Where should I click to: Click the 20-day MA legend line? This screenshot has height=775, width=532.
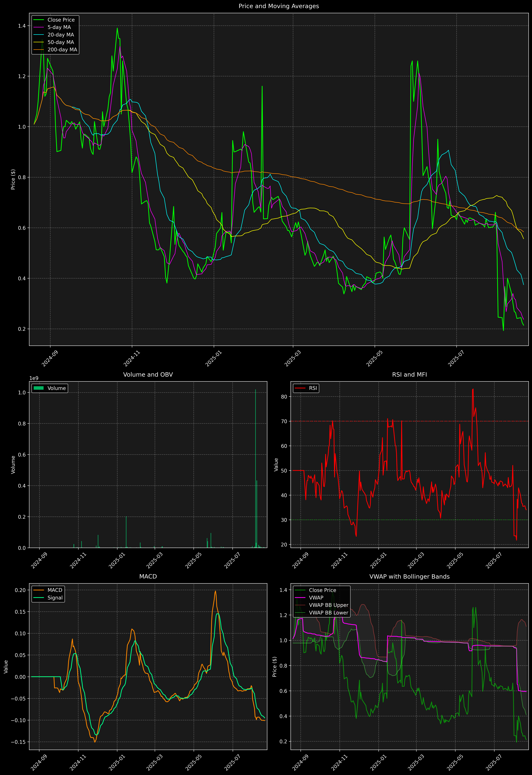(39, 35)
